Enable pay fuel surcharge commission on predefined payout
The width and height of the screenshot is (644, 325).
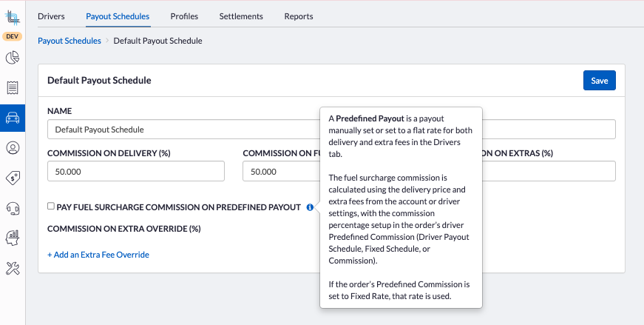tap(51, 207)
